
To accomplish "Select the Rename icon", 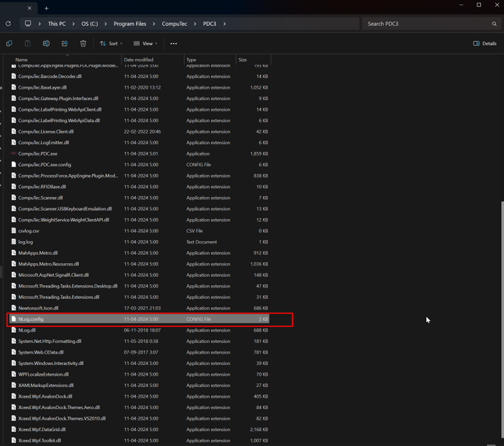I will [x=46, y=43].
